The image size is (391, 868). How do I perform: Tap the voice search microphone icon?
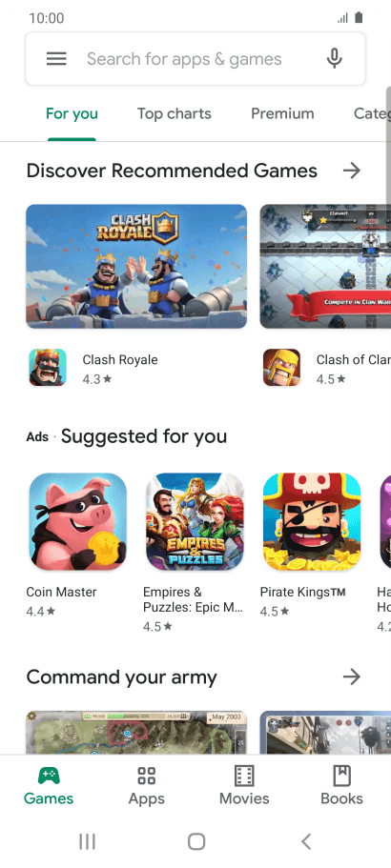[x=334, y=59]
